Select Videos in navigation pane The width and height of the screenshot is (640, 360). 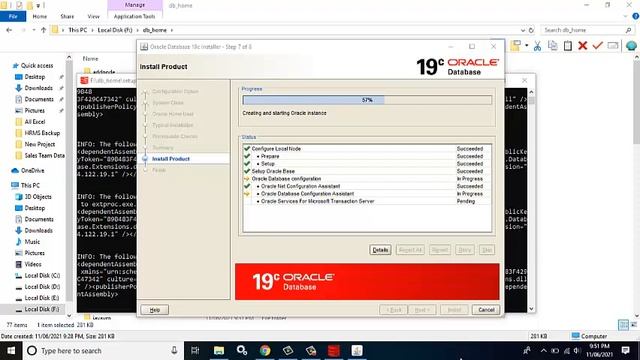pyautogui.click(x=33, y=264)
